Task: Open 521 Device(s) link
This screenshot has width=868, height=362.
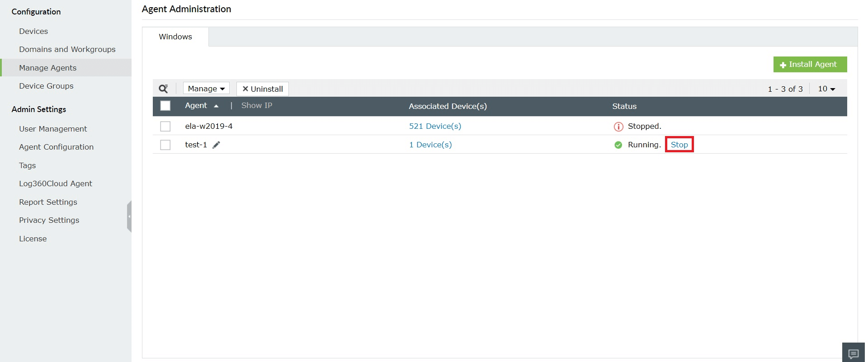Action: (x=435, y=126)
